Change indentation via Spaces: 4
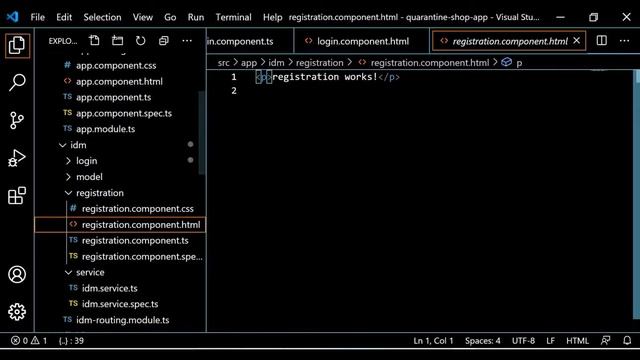 pyautogui.click(x=482, y=340)
